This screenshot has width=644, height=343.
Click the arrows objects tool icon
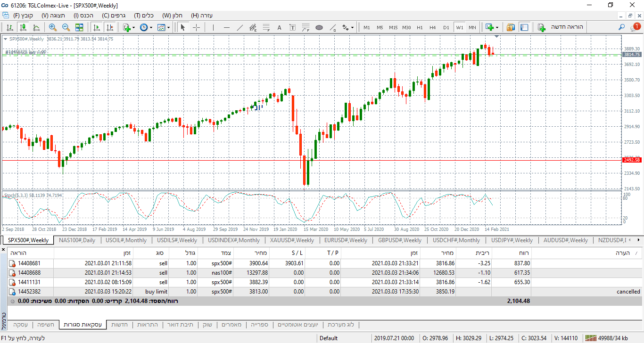pyautogui.click(x=345, y=27)
